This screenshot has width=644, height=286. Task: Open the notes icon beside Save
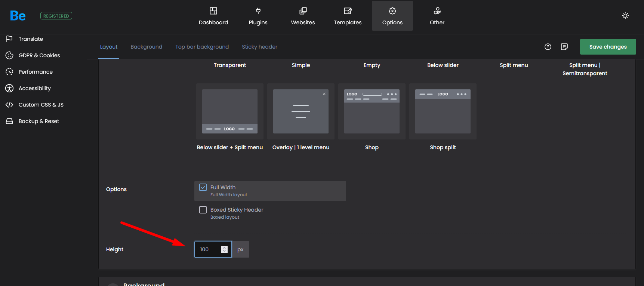click(x=564, y=47)
